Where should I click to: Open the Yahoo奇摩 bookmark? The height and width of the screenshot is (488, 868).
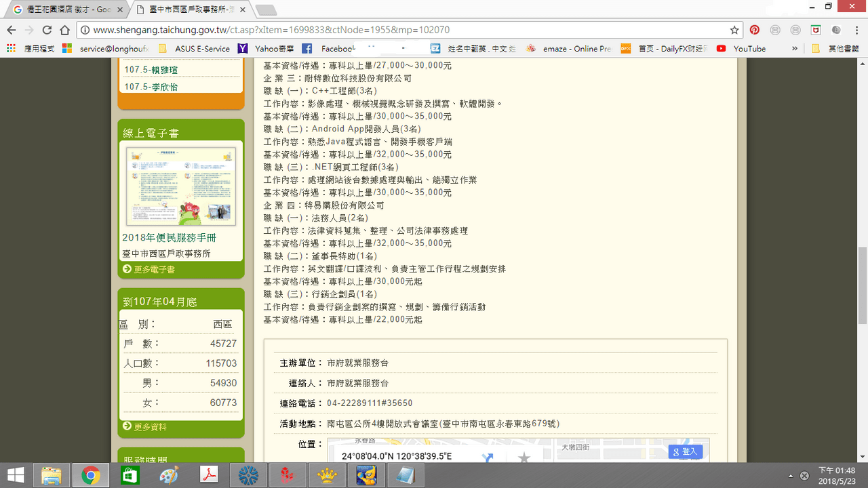click(x=267, y=49)
